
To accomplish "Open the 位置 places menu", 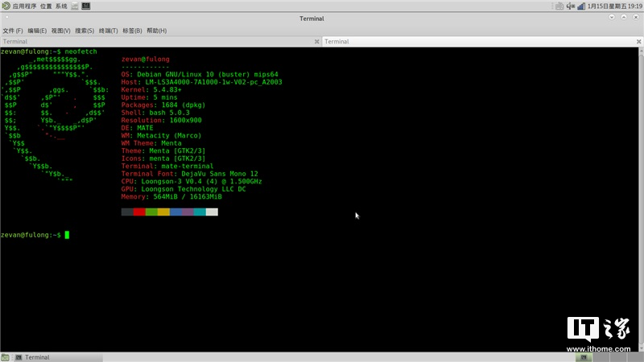I will pos(46,6).
